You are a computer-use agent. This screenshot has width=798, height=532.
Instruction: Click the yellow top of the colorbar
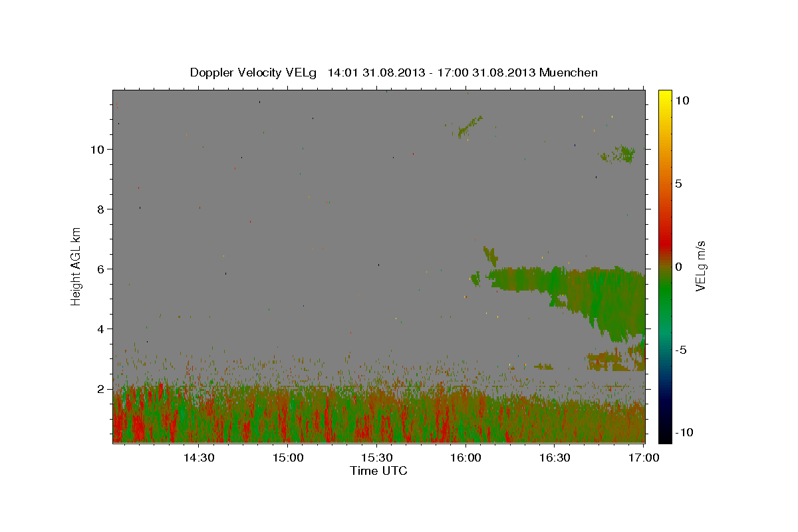pyautogui.click(x=664, y=94)
